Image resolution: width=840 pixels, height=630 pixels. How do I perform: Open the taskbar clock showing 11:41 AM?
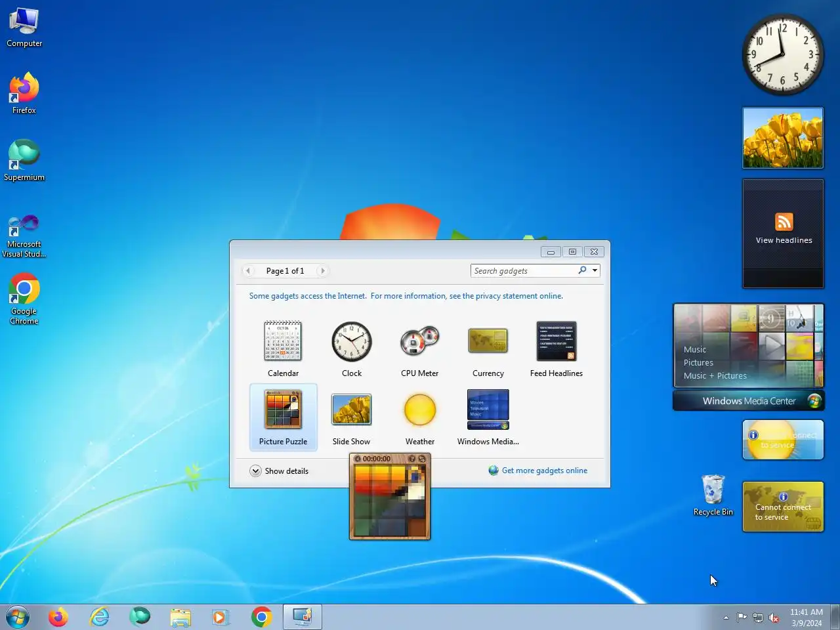pos(807,618)
